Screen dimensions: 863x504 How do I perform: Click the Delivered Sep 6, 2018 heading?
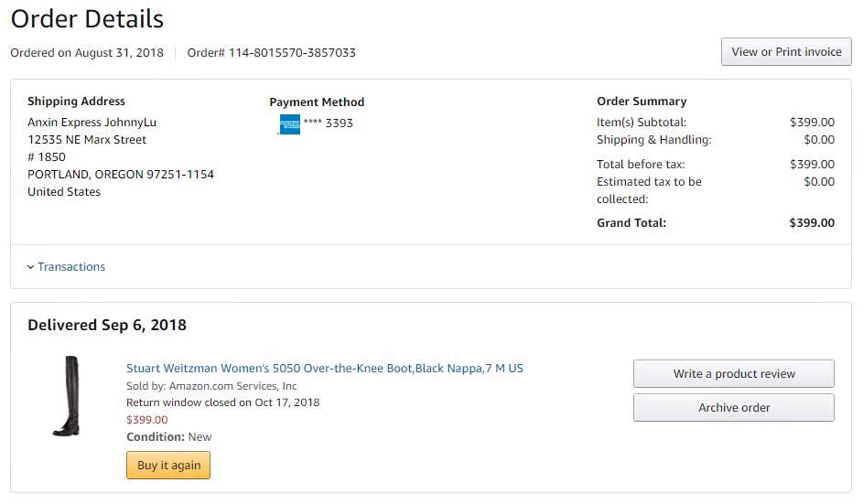point(107,325)
